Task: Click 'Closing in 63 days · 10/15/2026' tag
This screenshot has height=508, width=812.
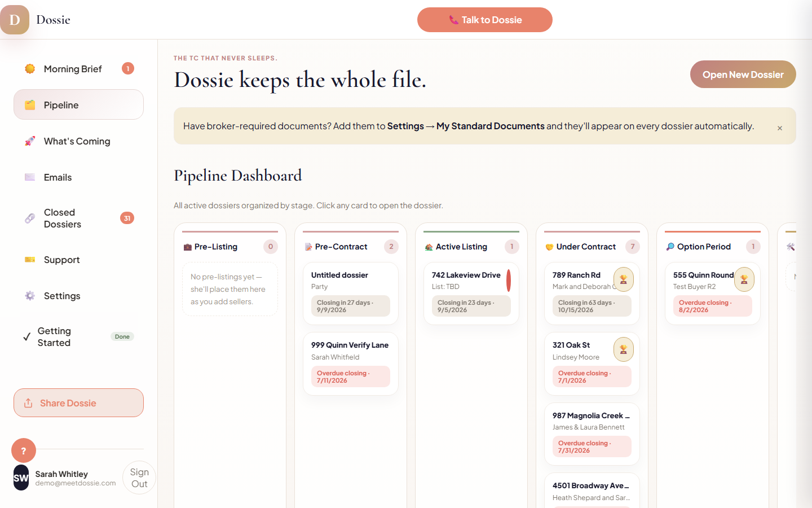Action: pos(592,306)
